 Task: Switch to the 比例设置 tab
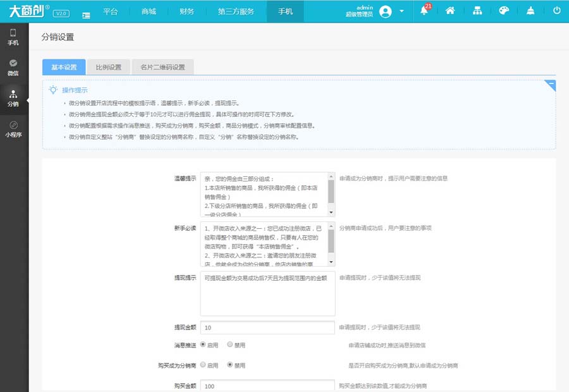pos(108,68)
